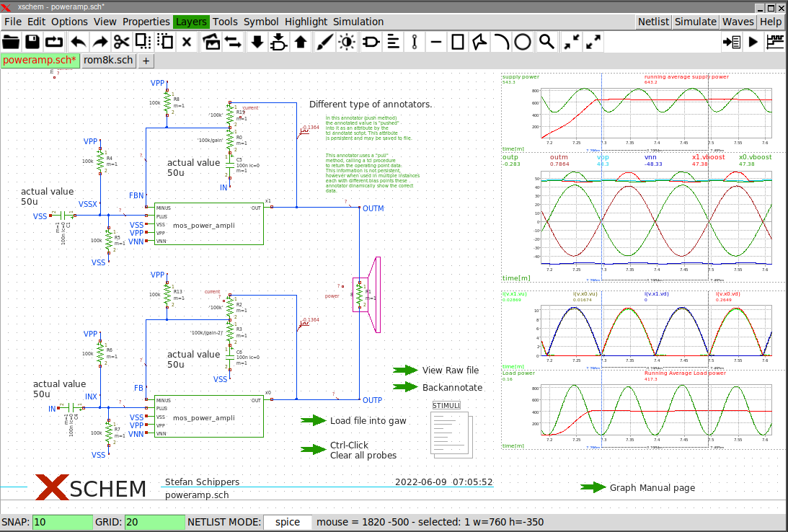Click the Waves button
The width and height of the screenshot is (788, 532).
pos(738,22)
